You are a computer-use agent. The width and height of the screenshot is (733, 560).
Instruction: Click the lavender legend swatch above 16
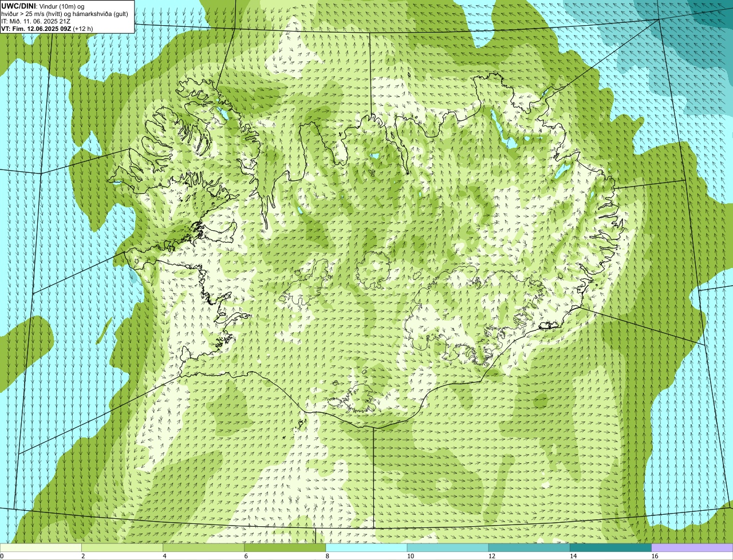click(692, 548)
